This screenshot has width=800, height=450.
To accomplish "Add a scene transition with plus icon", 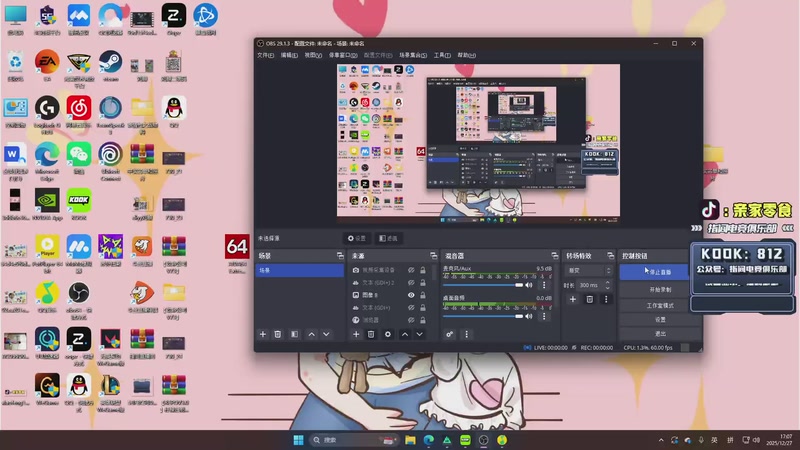I will (572, 299).
